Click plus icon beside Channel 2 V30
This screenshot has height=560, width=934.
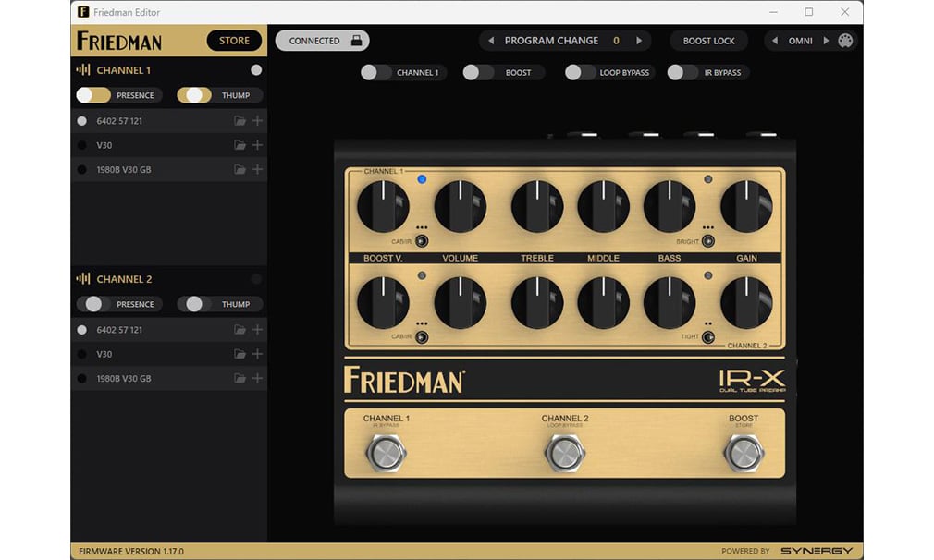click(257, 354)
